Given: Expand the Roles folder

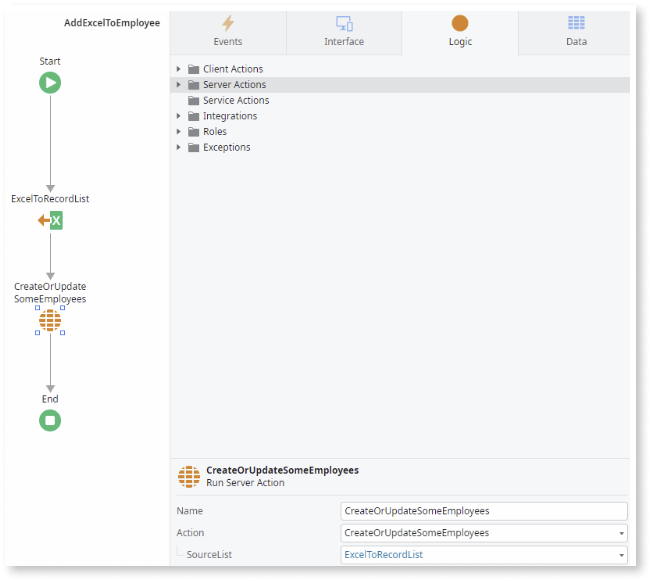Looking at the screenshot, I should [x=179, y=132].
